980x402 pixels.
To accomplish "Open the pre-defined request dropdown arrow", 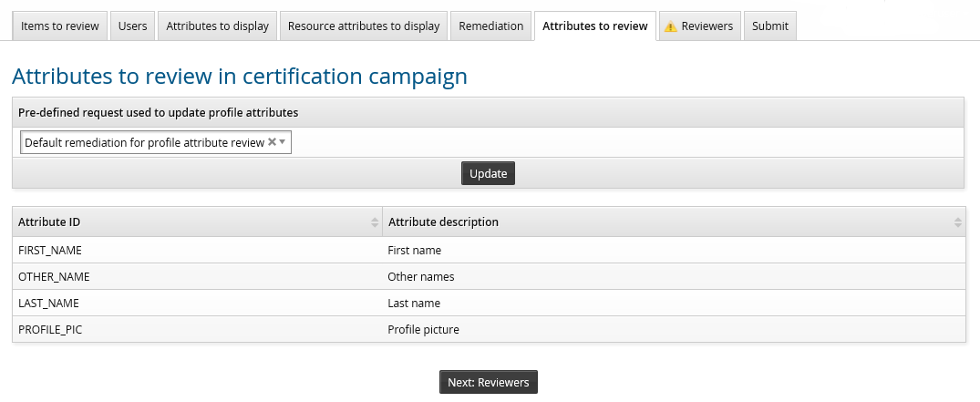I will tap(283, 142).
